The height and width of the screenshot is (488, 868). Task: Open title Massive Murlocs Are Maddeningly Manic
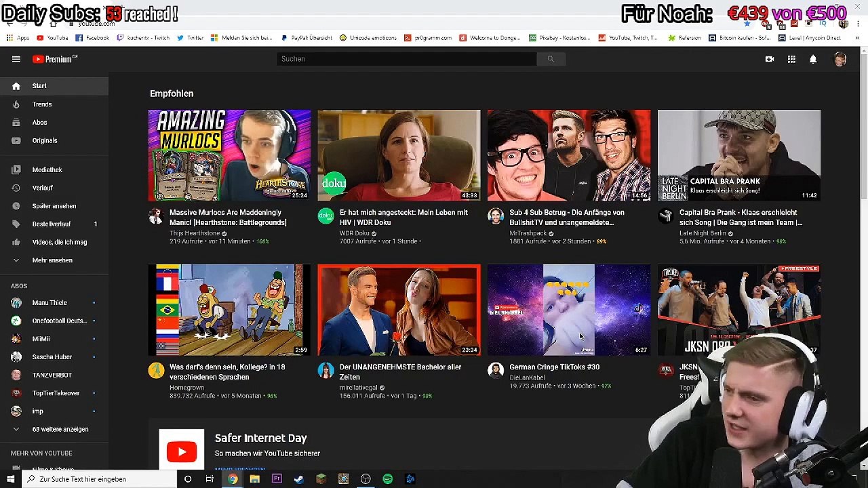click(228, 218)
